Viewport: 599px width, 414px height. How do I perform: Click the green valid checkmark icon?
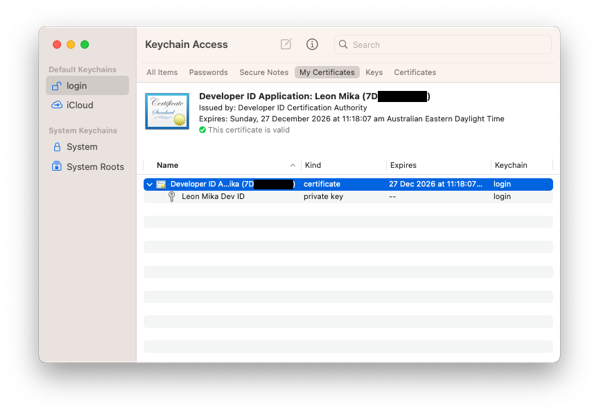[x=202, y=130]
